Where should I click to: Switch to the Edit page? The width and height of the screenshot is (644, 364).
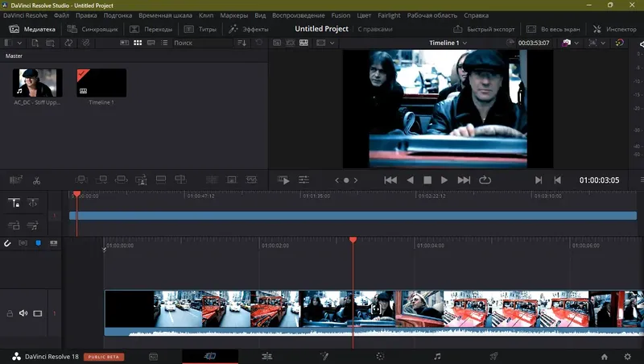(x=267, y=356)
